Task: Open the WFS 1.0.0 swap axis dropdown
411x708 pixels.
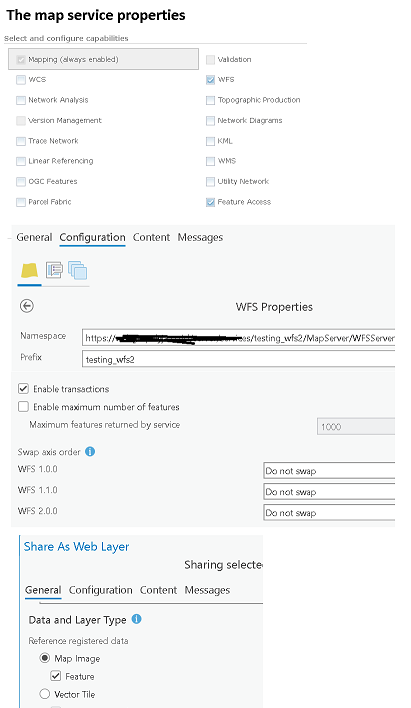Action: tap(329, 470)
